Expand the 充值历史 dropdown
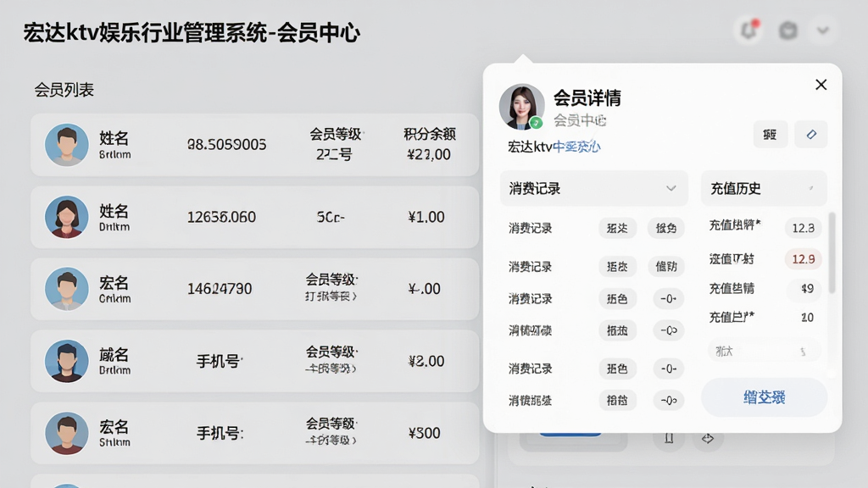The height and width of the screenshot is (488, 868). point(764,189)
